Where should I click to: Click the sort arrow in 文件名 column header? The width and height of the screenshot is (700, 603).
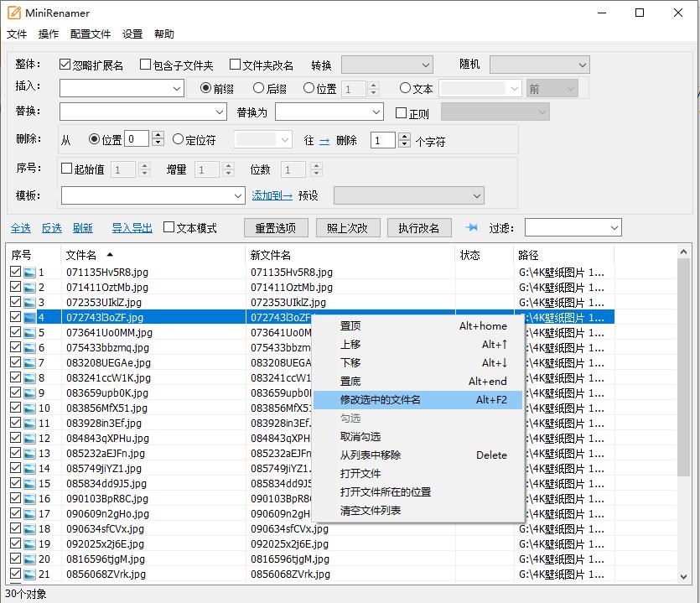110,254
